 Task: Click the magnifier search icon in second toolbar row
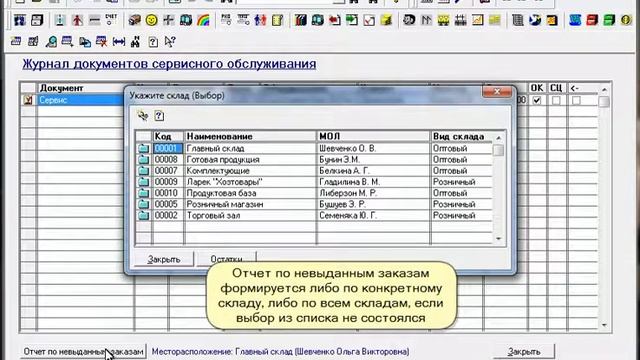[51, 42]
